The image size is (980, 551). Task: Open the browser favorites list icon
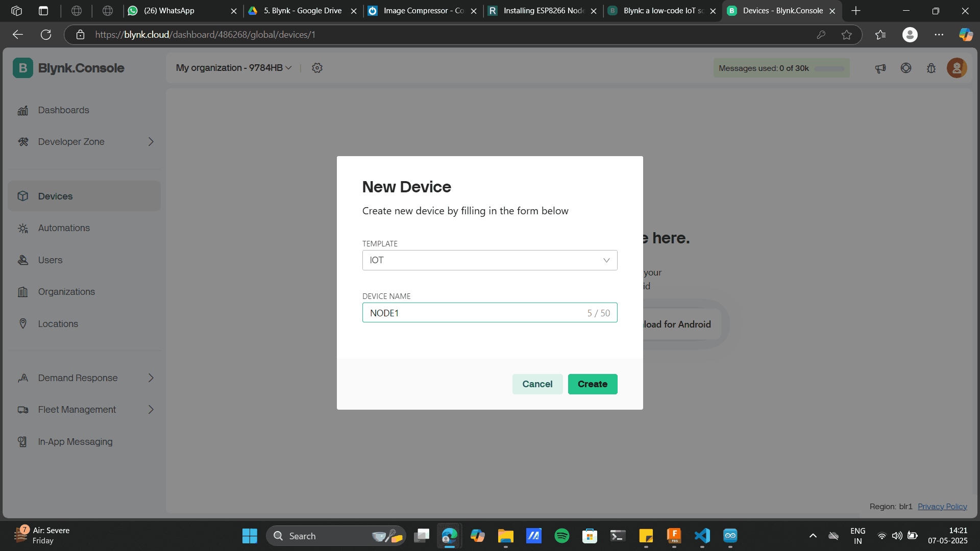(x=880, y=35)
